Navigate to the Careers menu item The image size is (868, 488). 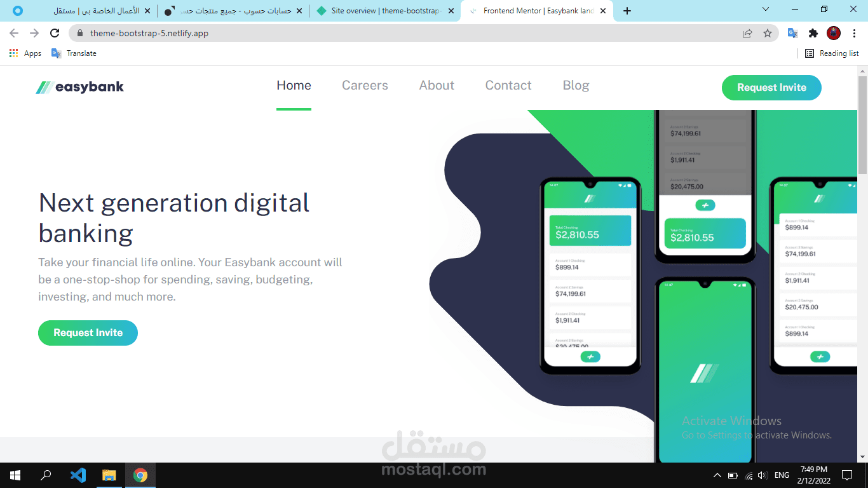[x=365, y=85]
